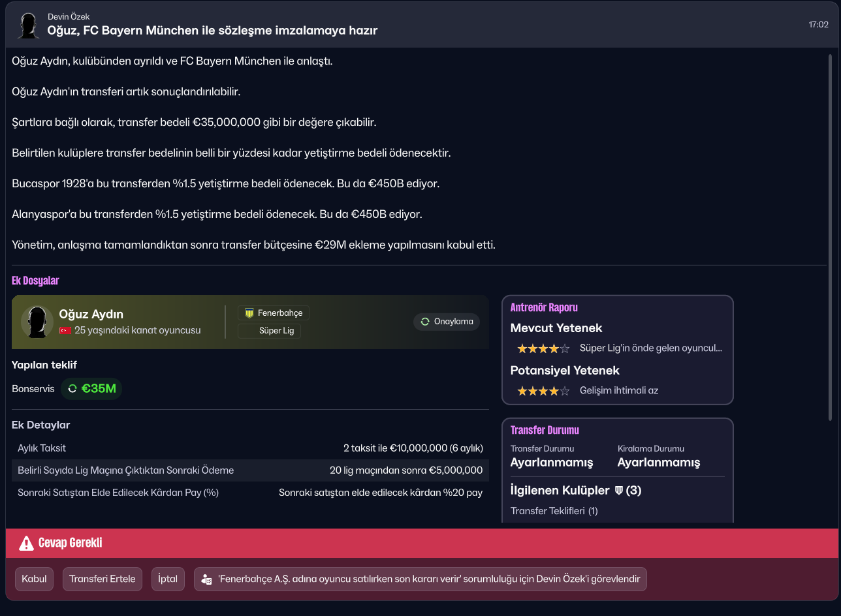Screen dimensions: 841x616
Task: Click the 'Gelişim ihtimali az' potential note
Action: [619, 391]
